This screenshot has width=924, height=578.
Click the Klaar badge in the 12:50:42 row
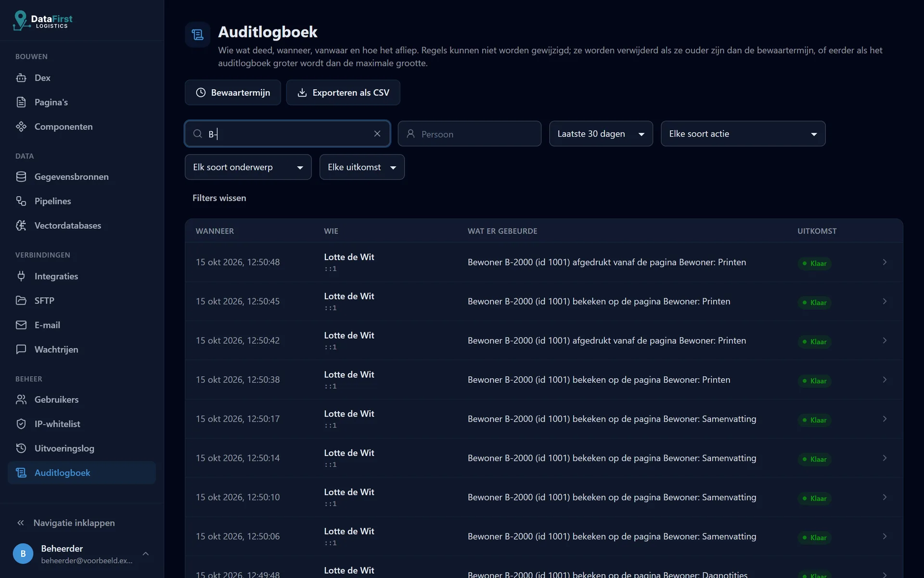(814, 342)
